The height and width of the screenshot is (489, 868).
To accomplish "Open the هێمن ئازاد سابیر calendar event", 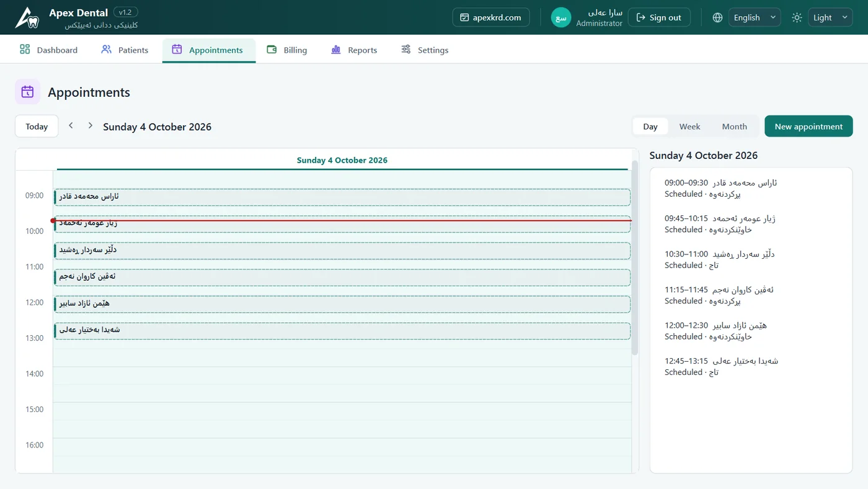I will tap(342, 304).
